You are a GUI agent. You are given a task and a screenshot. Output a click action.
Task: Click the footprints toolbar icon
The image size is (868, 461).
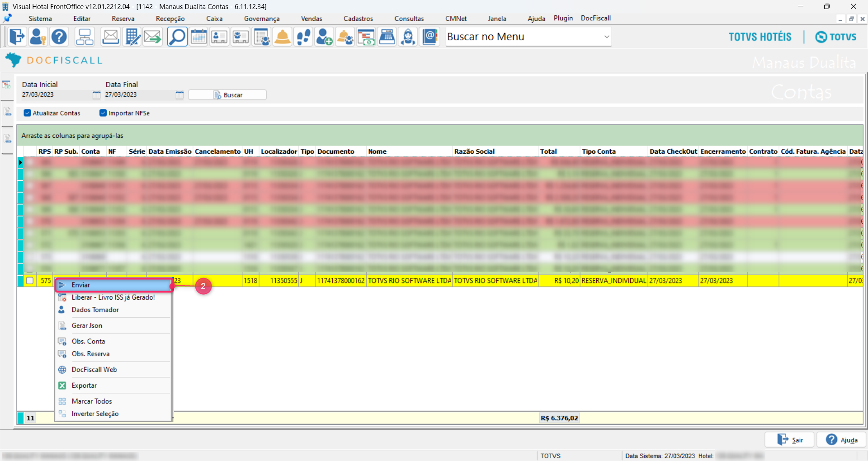click(303, 37)
